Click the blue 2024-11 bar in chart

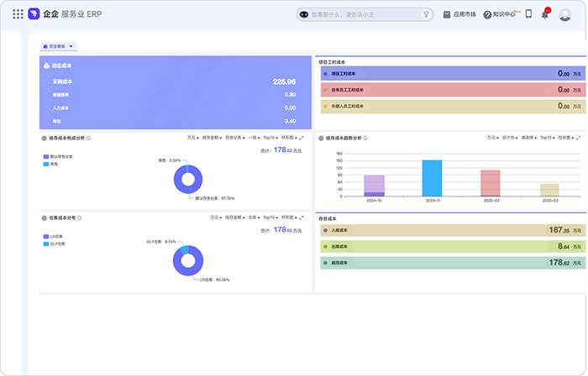tap(432, 178)
